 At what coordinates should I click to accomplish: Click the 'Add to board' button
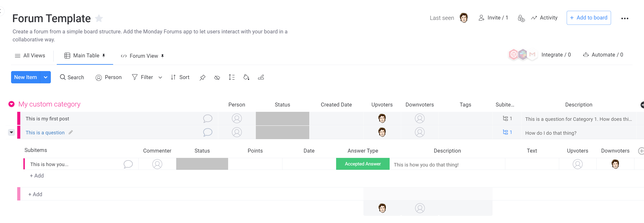[588, 18]
